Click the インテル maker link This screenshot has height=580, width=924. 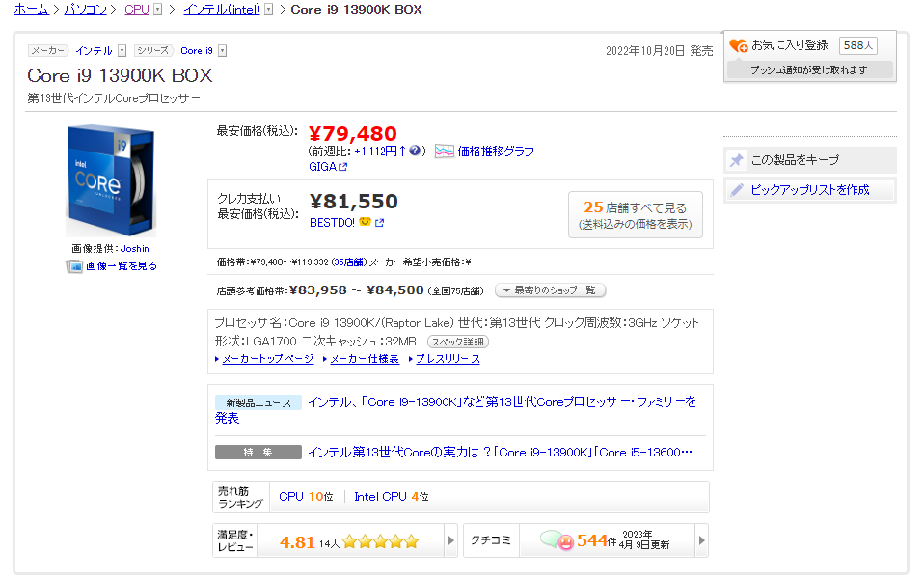94,51
